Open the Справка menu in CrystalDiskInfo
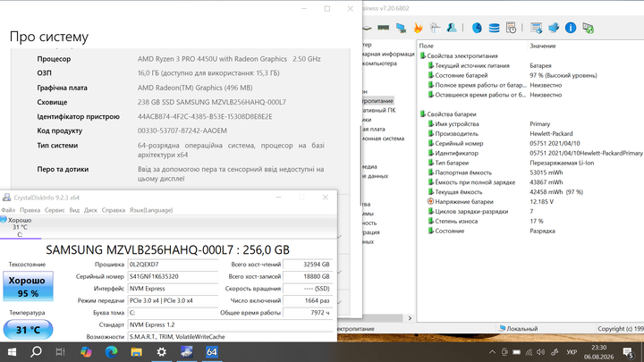This screenshot has height=362, width=644. (x=114, y=210)
